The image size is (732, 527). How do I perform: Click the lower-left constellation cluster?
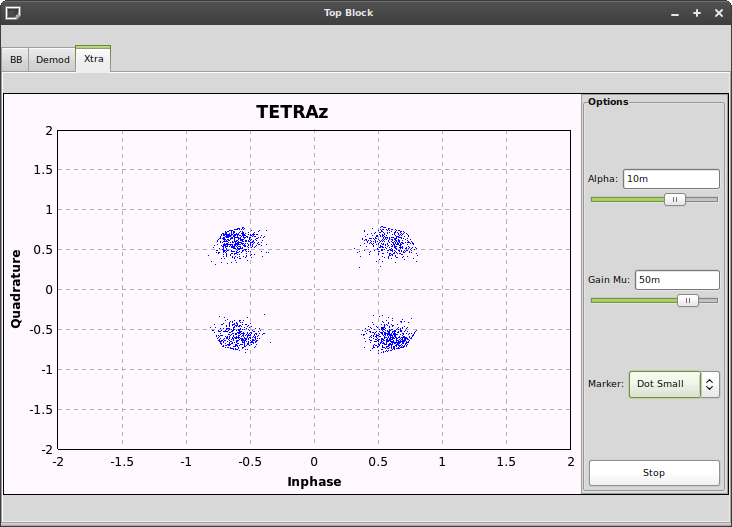click(x=238, y=335)
